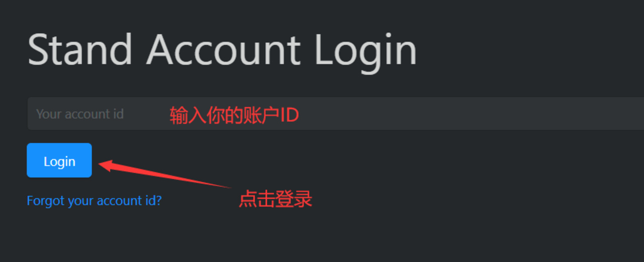
Task: Click the red "点击登录" annotation text
Action: (275, 199)
